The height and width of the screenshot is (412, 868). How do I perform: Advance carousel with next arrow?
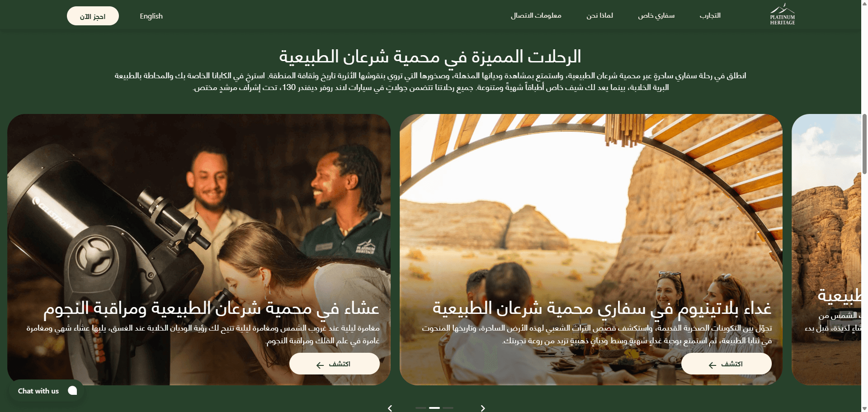(483, 408)
